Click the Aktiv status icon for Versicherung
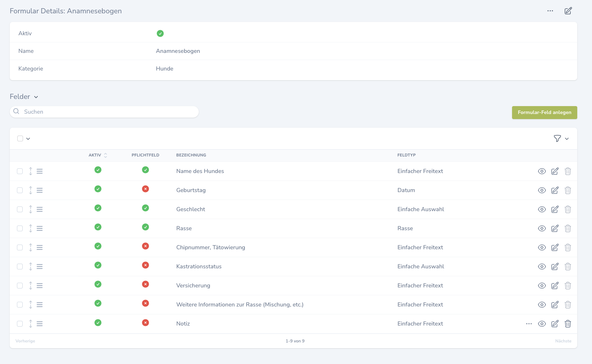Image resolution: width=592 pixels, height=364 pixels. (x=98, y=284)
